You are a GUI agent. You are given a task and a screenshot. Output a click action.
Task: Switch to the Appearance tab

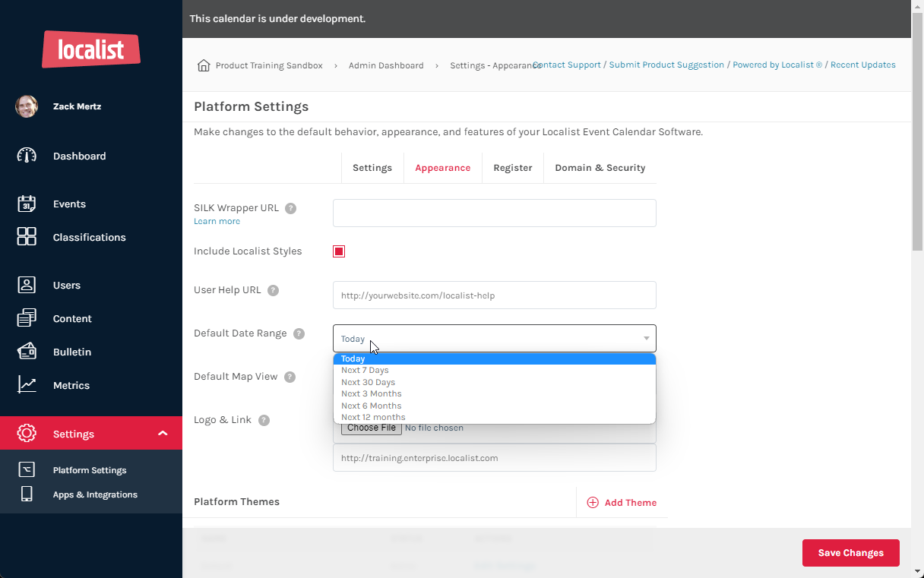(443, 168)
